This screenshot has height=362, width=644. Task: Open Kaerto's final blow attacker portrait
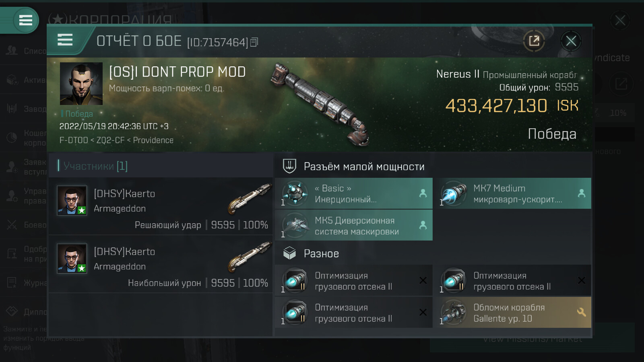(72, 200)
